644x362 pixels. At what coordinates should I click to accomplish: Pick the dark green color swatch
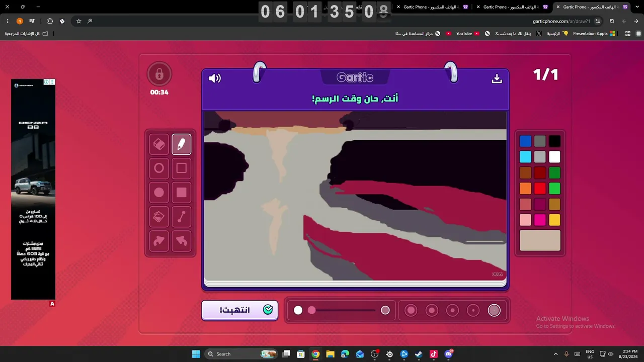tap(554, 173)
